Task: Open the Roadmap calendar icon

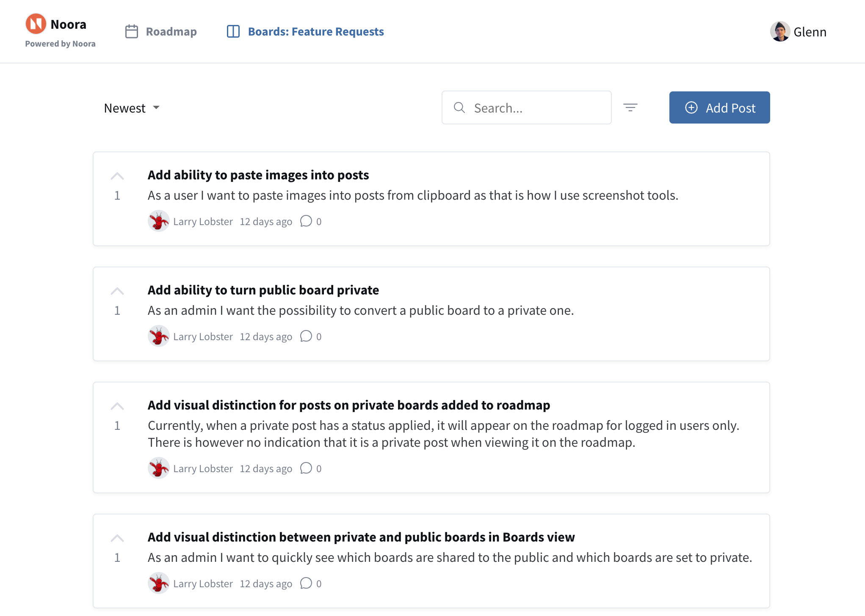Action: tap(132, 32)
